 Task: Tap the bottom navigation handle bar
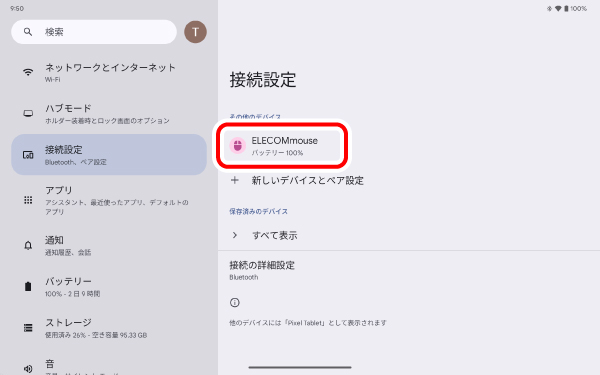[300, 367]
